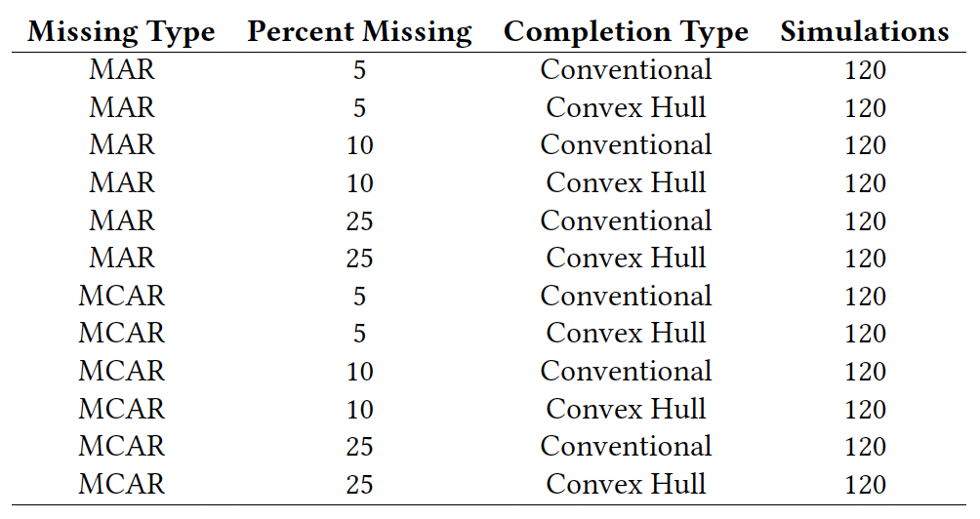The image size is (980, 519).
Task: Click the 10 in MAR Conventional row
Action: (359, 145)
